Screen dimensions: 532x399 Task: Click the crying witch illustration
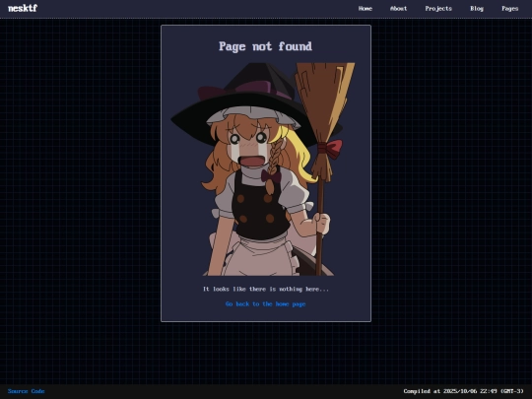pos(263,169)
